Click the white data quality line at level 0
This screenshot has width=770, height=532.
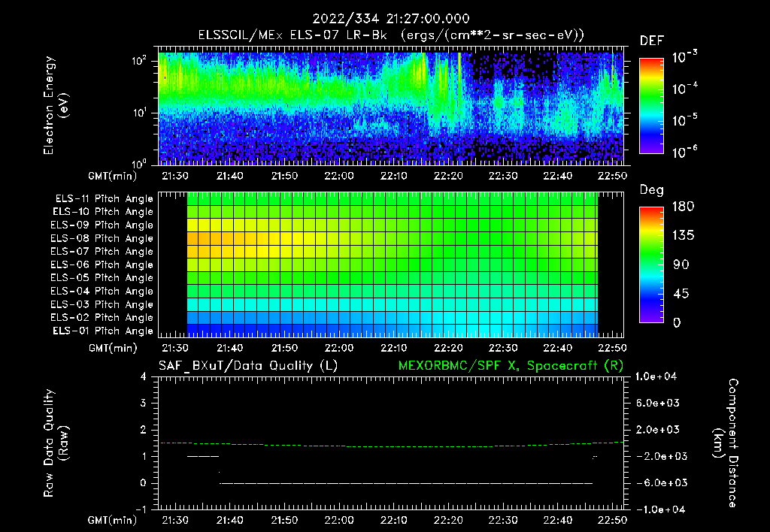(x=406, y=483)
